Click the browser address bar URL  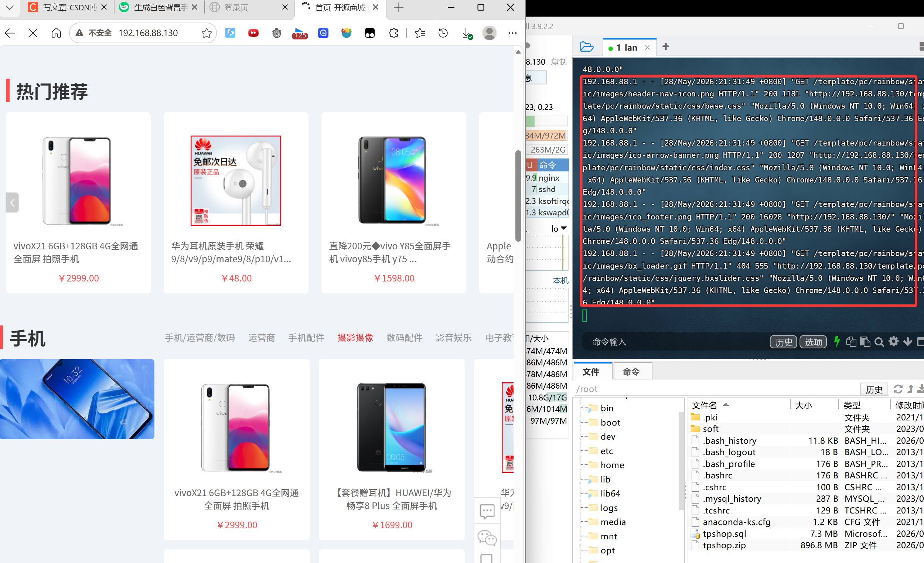pos(148,33)
